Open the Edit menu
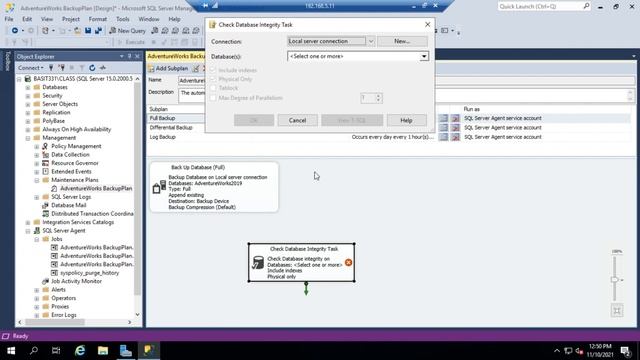Image resolution: width=640 pixels, height=360 pixels. pos(27,19)
